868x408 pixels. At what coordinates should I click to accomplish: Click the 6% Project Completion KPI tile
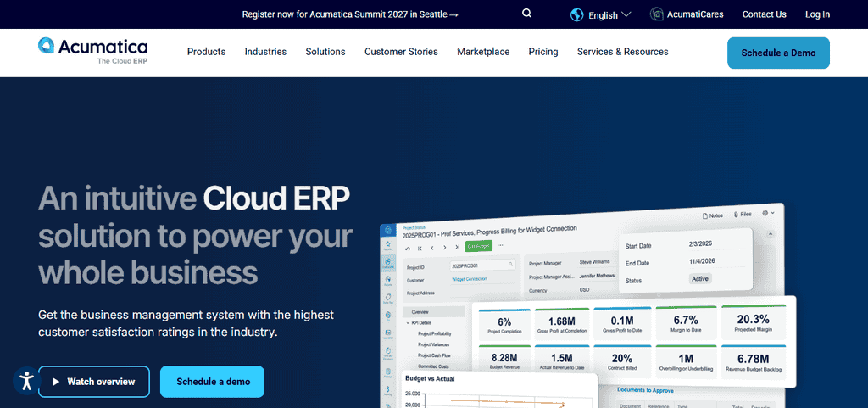pyautogui.click(x=504, y=325)
